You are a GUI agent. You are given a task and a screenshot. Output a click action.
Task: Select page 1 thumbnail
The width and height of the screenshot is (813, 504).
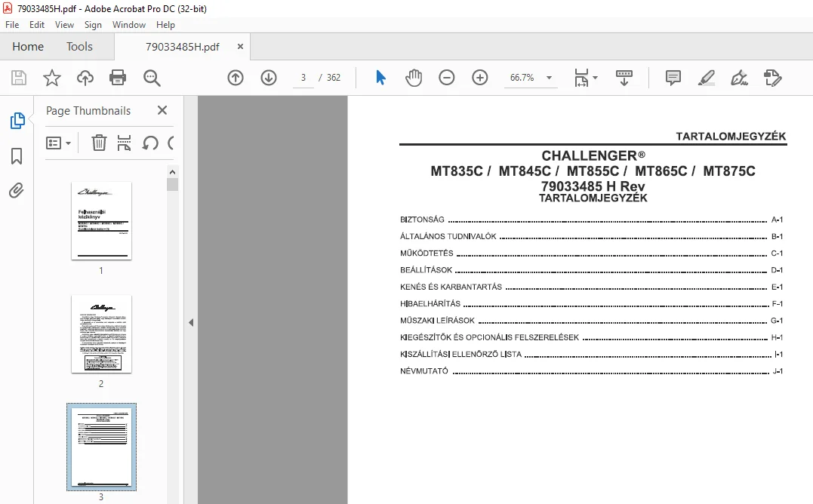(102, 220)
